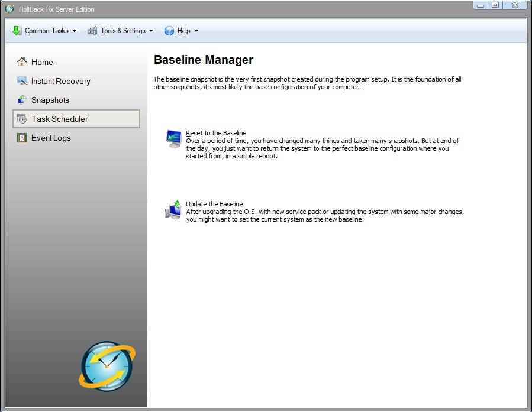Maximize the RollBack Rx window
Screen dimensions: 532x412
495,5
